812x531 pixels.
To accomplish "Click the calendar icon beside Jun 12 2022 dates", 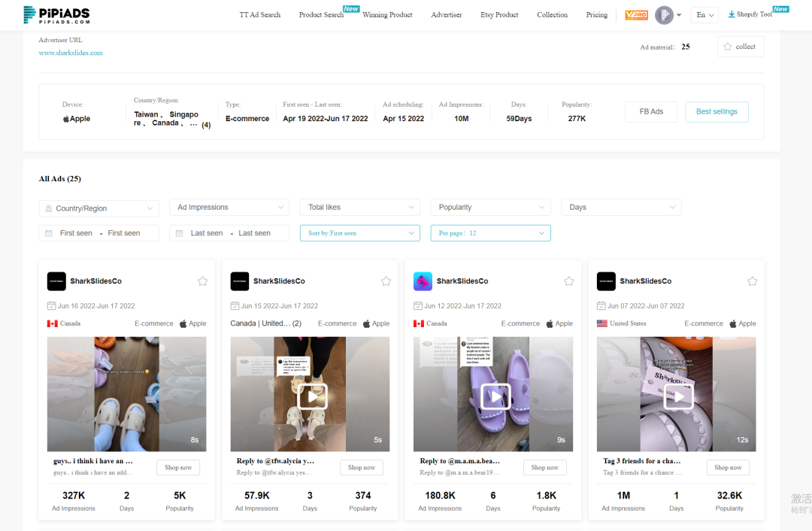I will pos(418,305).
